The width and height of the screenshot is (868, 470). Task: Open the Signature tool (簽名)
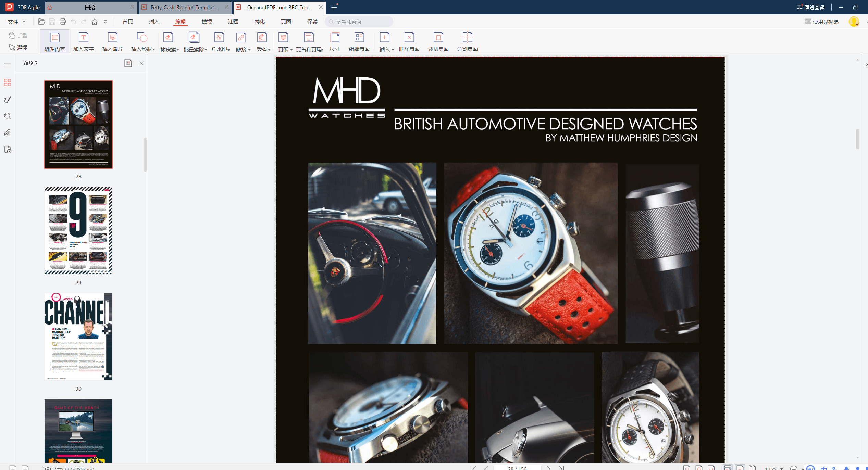pos(262,41)
